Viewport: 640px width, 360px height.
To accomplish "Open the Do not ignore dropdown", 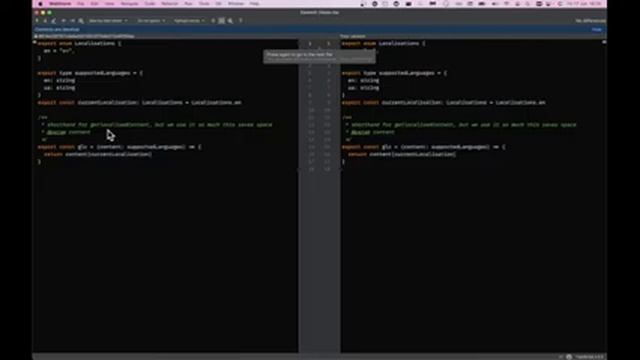I will pos(151,20).
